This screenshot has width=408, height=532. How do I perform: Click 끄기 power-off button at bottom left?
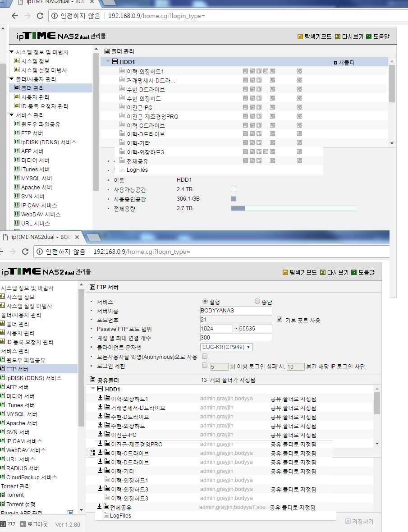9,524
